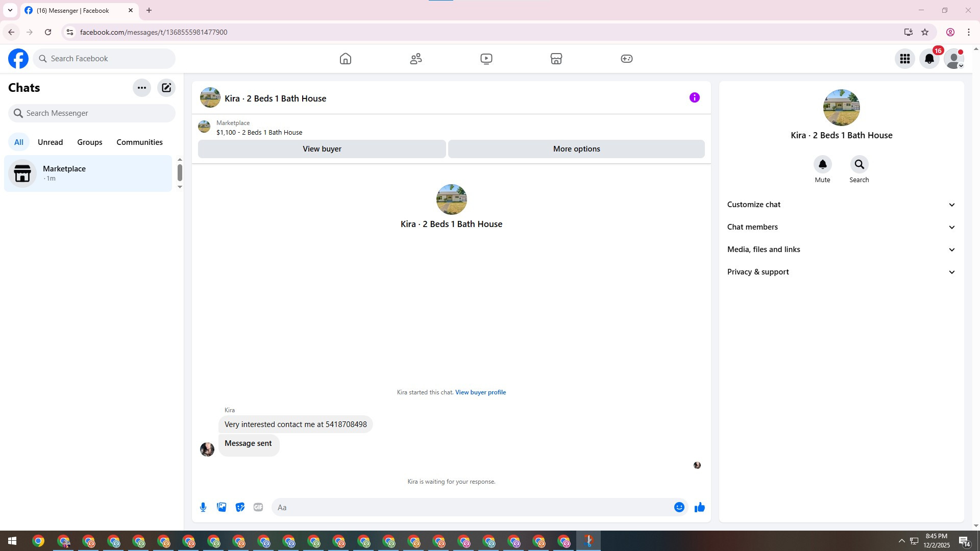Expand Media, files and links section
980x551 pixels.
click(841, 249)
